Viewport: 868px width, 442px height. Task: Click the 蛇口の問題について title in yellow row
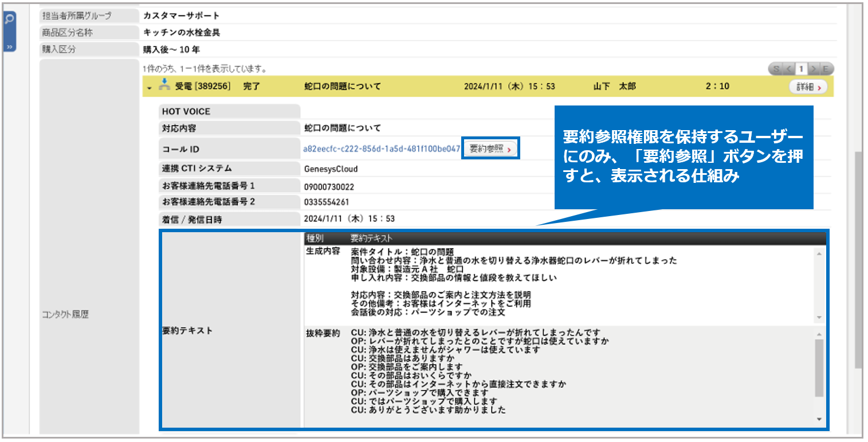[x=343, y=87]
